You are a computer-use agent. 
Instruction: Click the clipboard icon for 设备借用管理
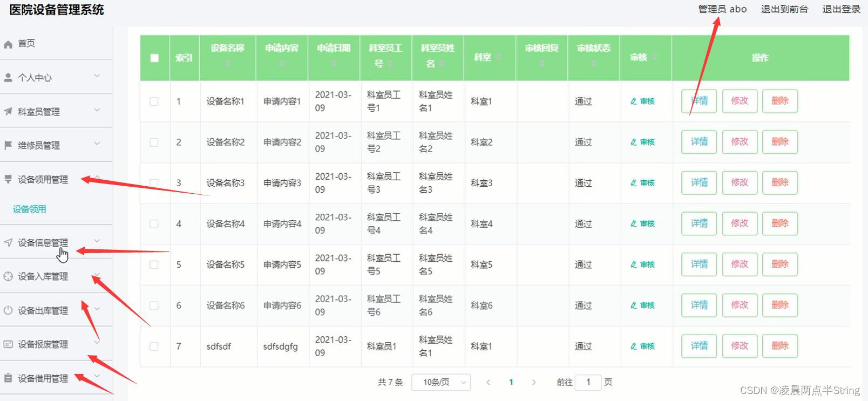(x=8, y=378)
